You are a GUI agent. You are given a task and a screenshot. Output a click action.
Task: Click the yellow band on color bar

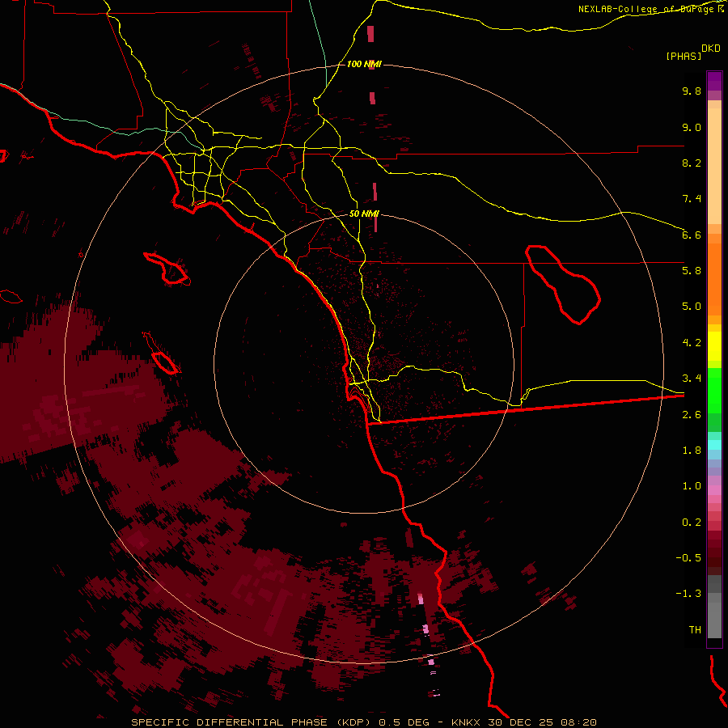pos(714,346)
